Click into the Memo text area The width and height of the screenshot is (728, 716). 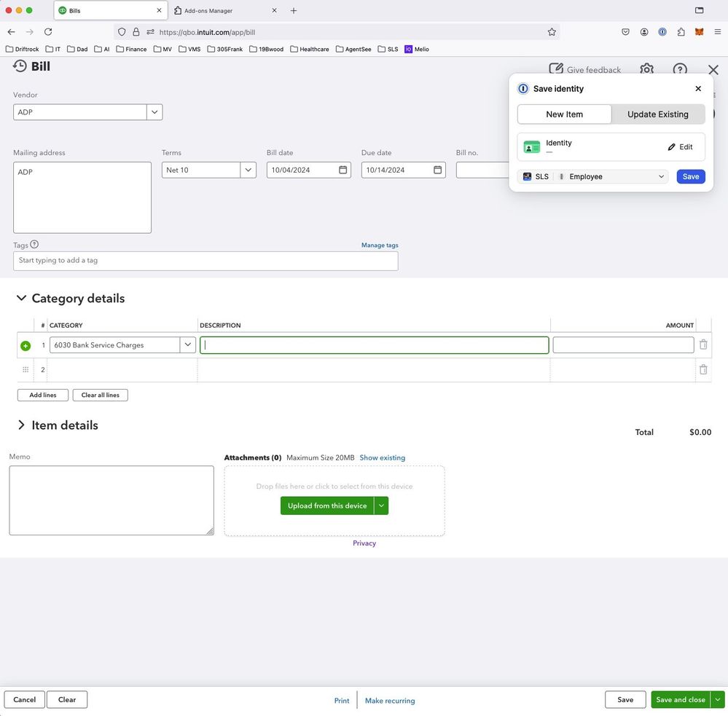[111, 500]
